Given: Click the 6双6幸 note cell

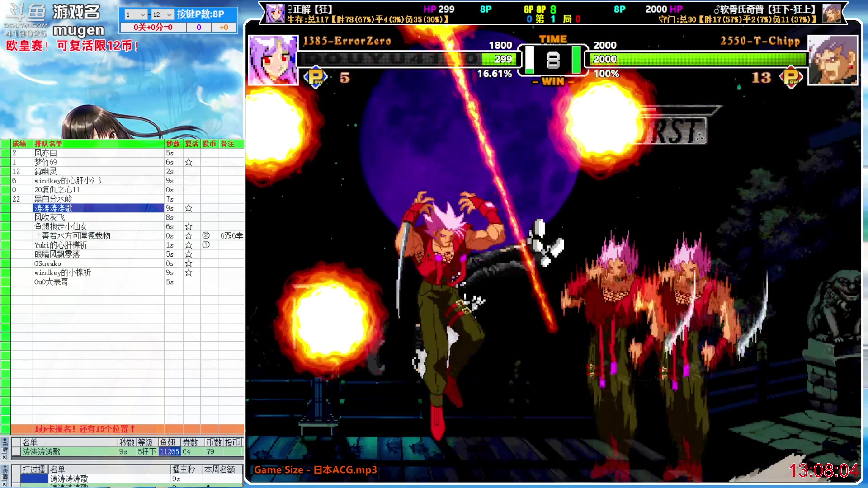Looking at the screenshot, I should pyautogui.click(x=231, y=236).
